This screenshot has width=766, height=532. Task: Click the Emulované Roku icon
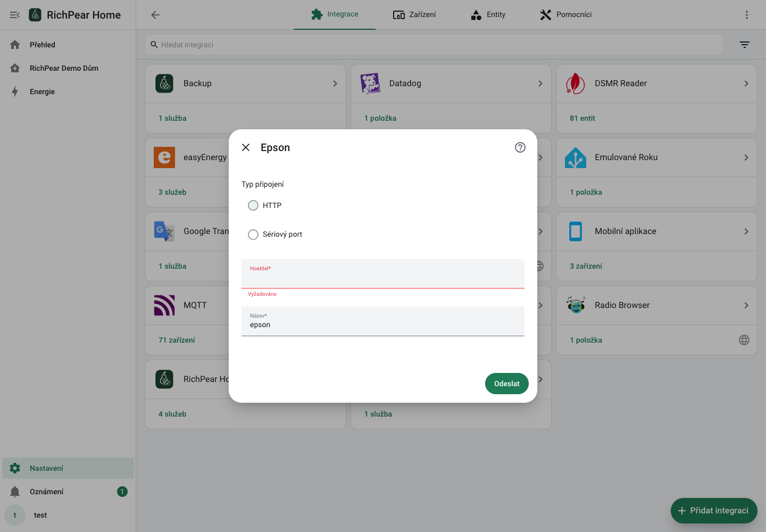[576, 157]
